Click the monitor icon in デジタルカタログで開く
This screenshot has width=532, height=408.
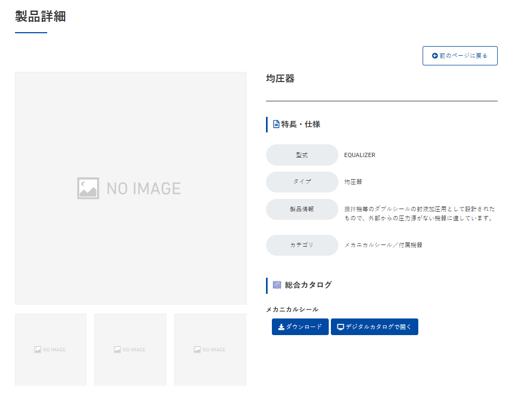pos(341,327)
